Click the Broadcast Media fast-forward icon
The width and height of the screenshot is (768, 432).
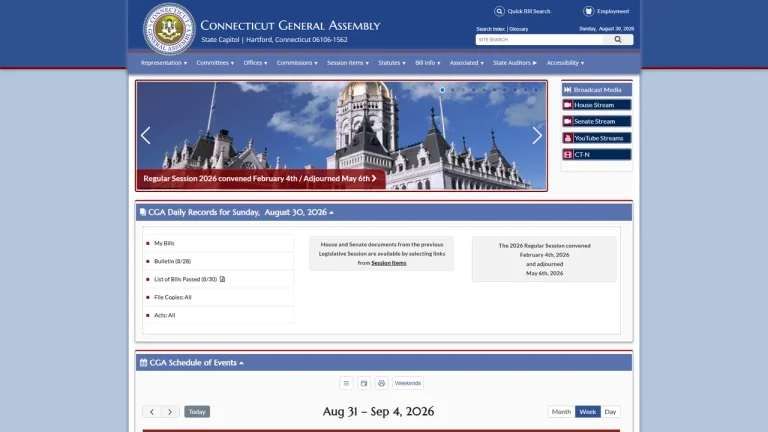point(568,90)
